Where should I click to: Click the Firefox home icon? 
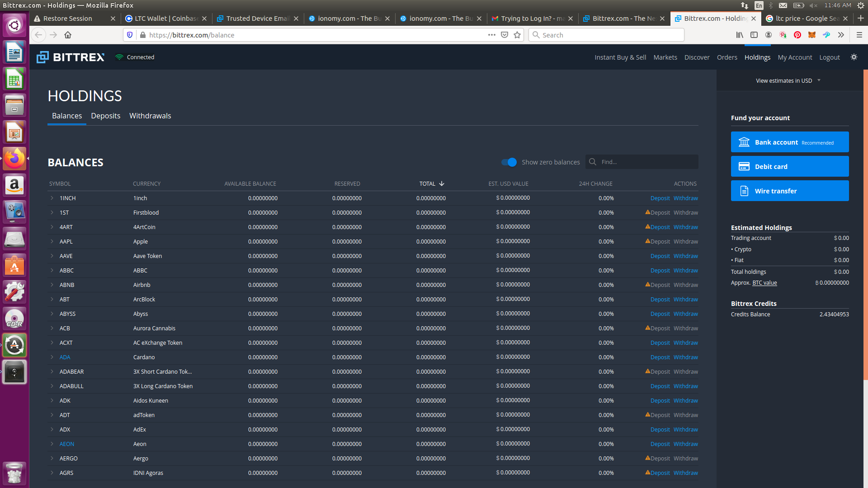click(x=68, y=35)
